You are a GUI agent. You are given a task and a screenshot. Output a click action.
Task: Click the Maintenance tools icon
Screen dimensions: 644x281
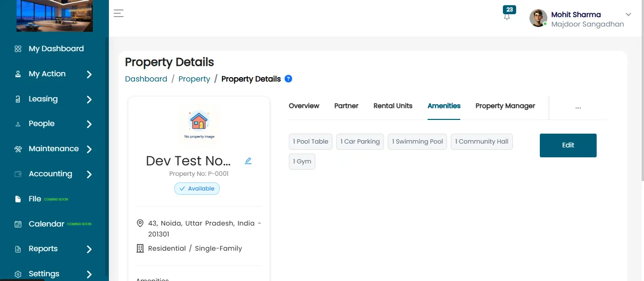coord(18,149)
